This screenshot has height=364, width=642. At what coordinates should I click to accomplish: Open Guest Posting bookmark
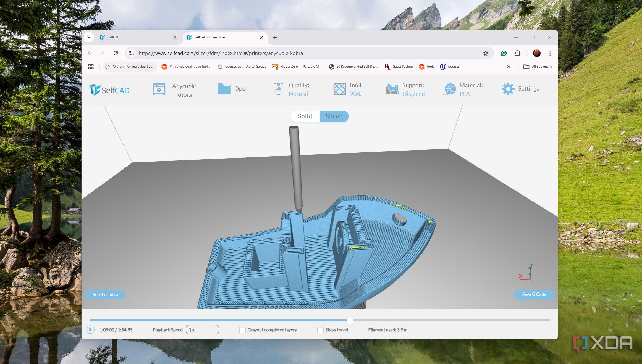(399, 67)
